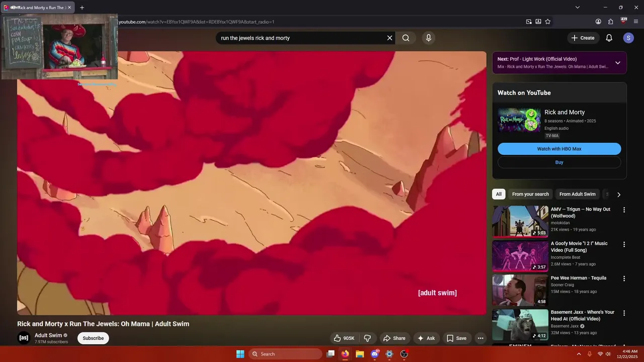The image size is (644, 362).
Task: Show more filter chips with right arrow
Action: [619, 195]
